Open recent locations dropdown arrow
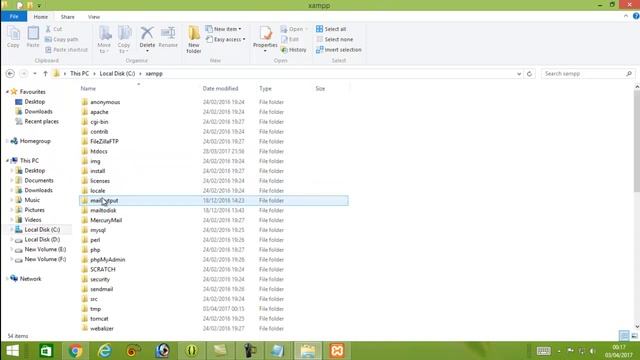The width and height of the screenshot is (640, 360). tap(35, 74)
